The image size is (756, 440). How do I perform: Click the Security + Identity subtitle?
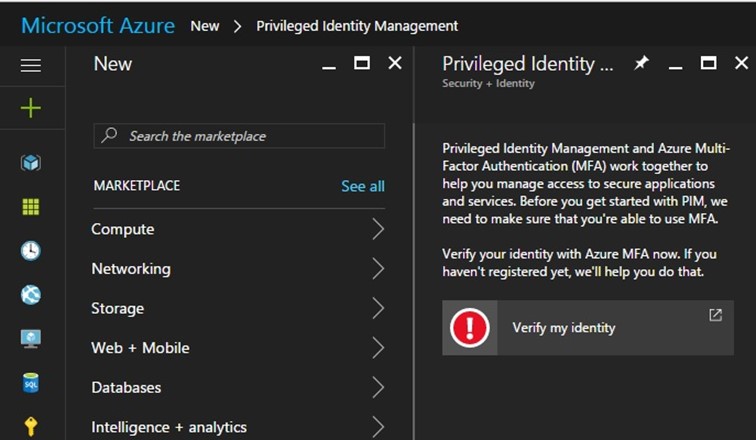point(488,83)
